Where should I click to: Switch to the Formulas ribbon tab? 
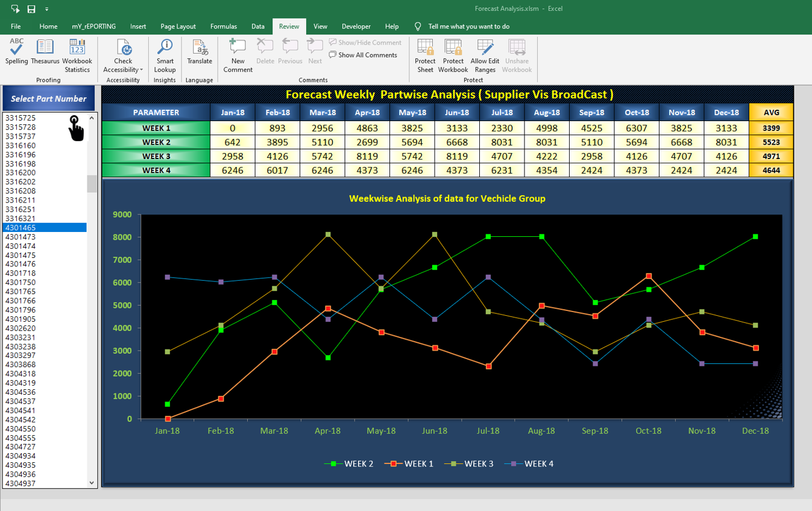click(x=223, y=27)
